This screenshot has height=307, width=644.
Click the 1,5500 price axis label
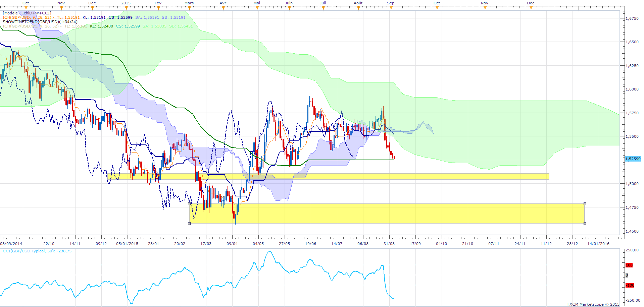click(632, 136)
